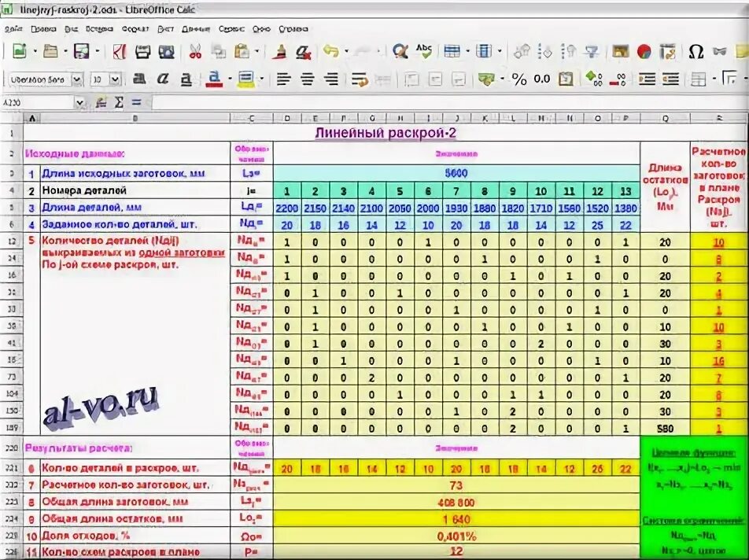Cut selection with the scissors icon

195,51
